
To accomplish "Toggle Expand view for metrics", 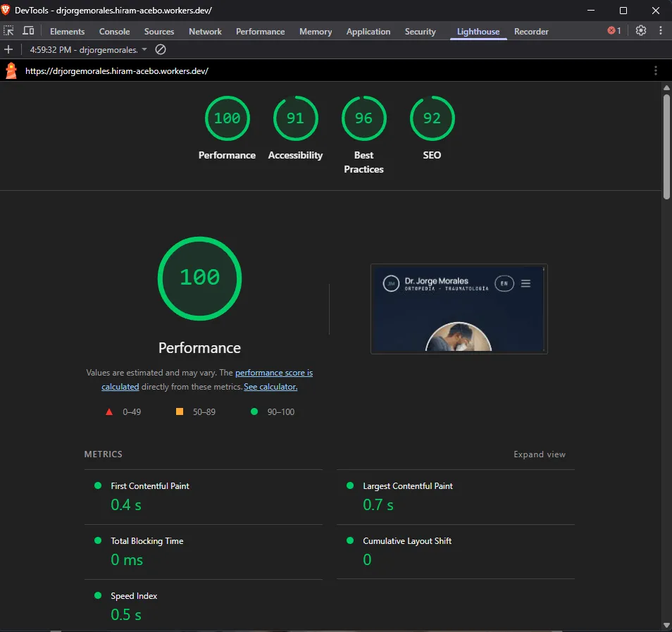I will (x=539, y=454).
